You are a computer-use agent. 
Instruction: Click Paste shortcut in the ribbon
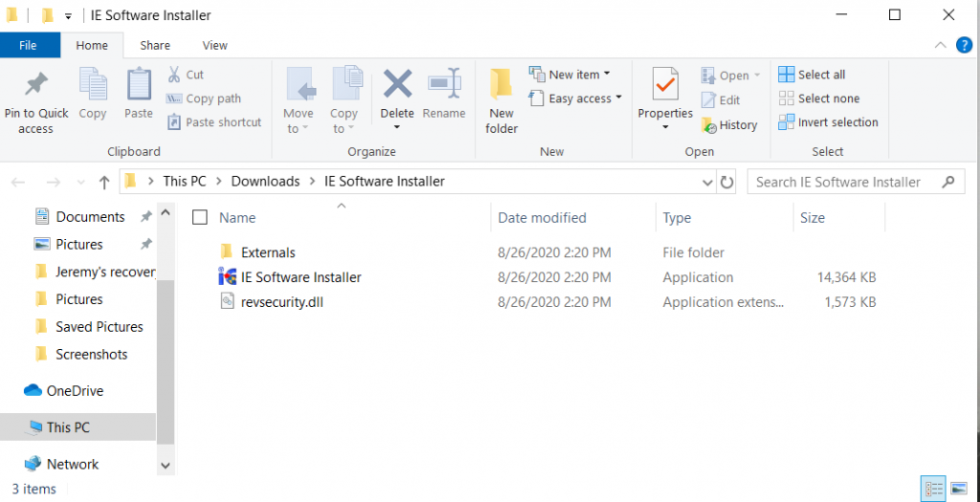[214, 122]
